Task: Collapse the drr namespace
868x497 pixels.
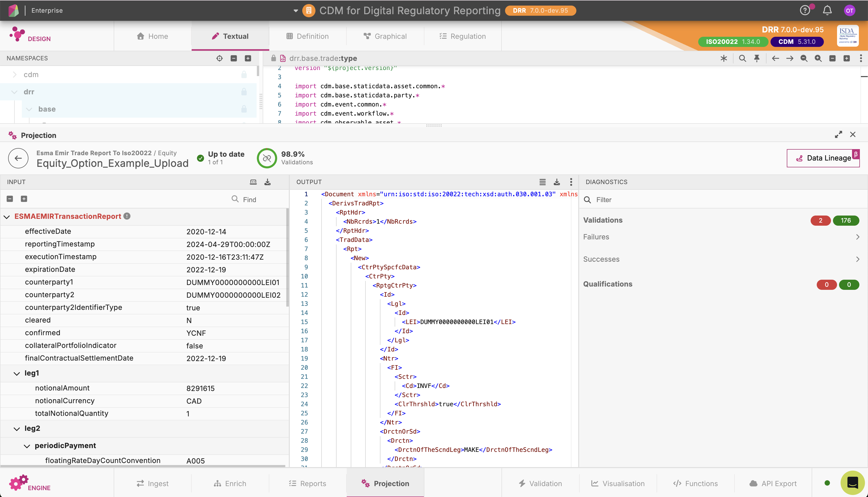Action: click(x=14, y=92)
